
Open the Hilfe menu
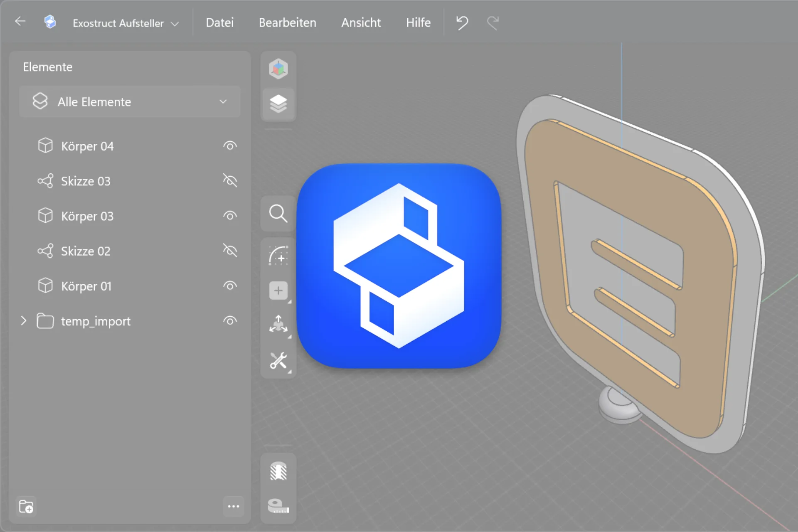pyautogui.click(x=418, y=22)
